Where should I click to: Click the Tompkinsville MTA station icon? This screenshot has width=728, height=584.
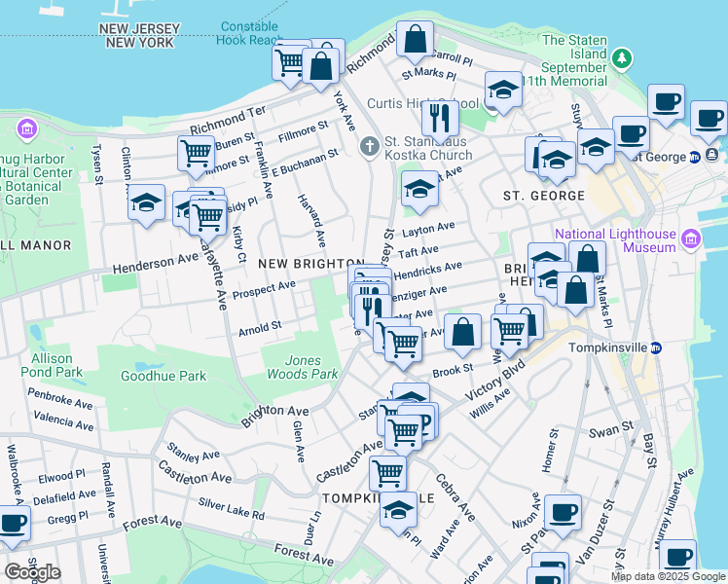click(656, 347)
